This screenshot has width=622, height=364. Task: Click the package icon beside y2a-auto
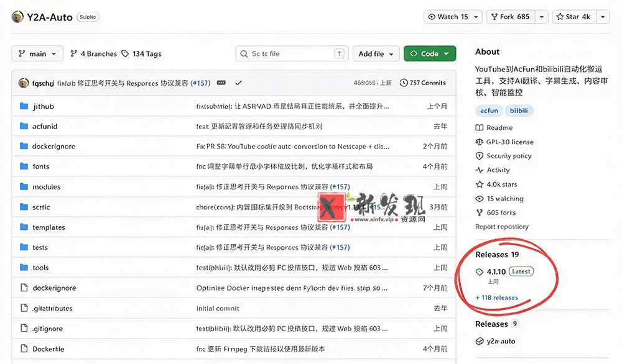click(x=480, y=341)
